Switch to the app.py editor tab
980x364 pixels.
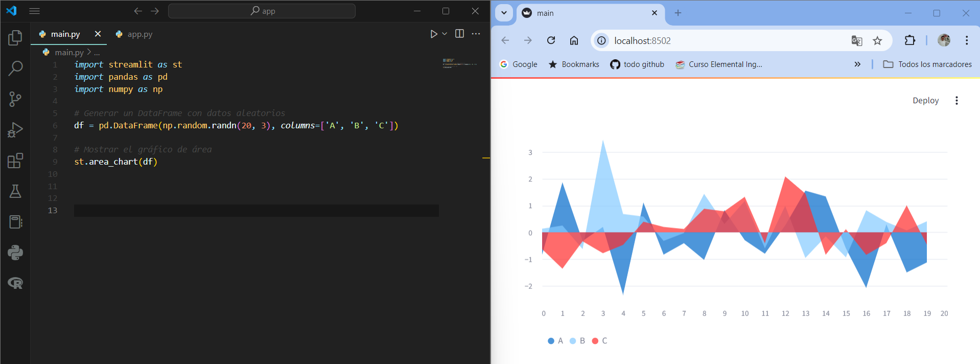134,34
